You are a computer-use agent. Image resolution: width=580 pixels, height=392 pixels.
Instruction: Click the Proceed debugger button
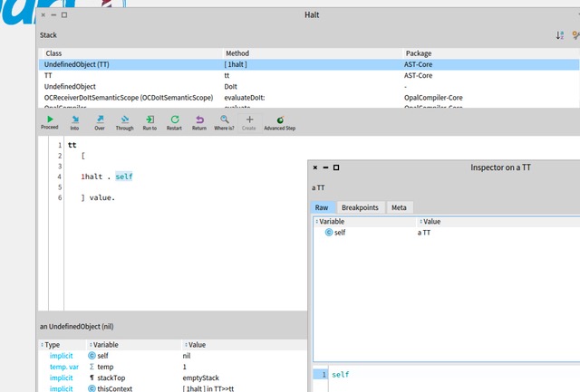49,122
